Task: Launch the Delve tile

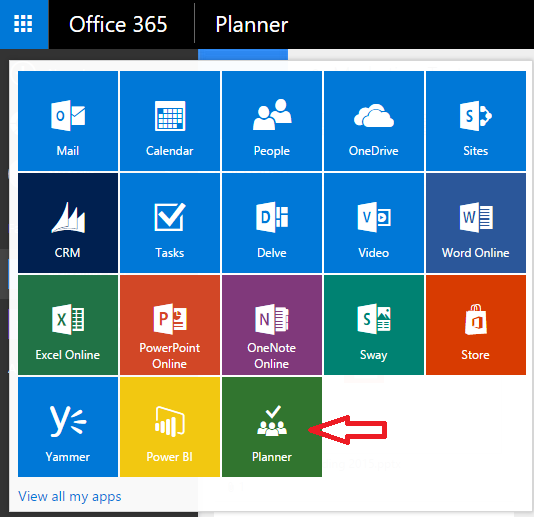Action: click(272, 223)
